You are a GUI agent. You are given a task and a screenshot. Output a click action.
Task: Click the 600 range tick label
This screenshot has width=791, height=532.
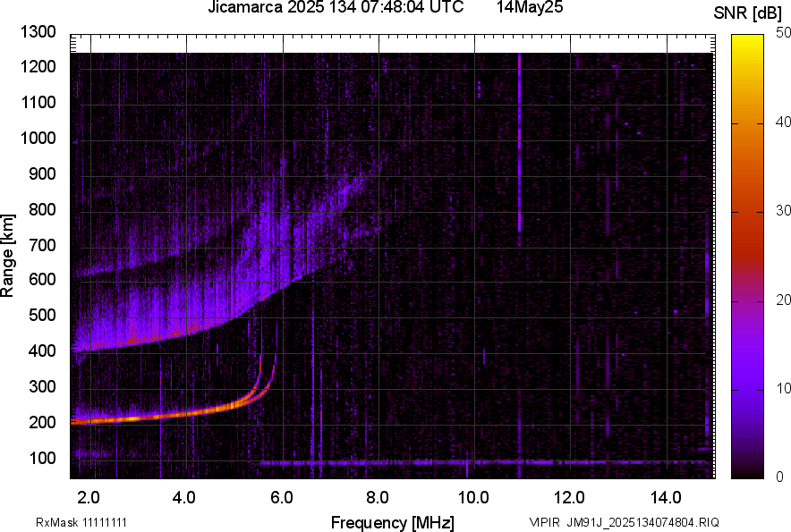42,279
